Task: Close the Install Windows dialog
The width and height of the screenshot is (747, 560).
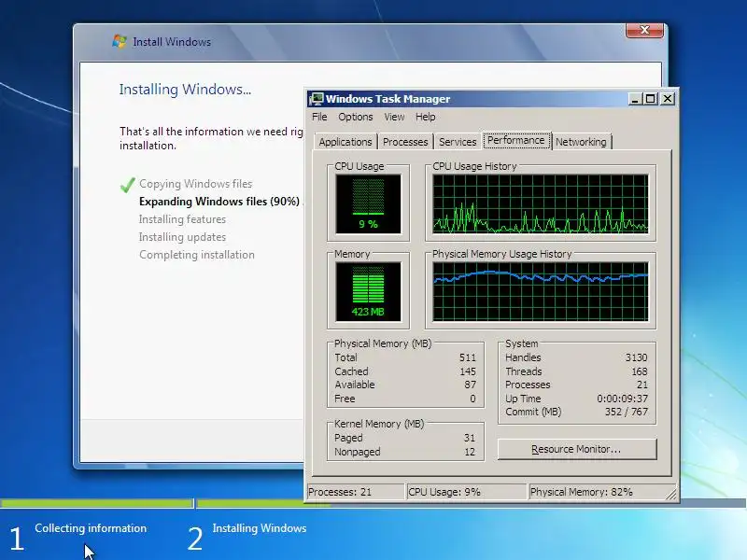Action: click(644, 30)
